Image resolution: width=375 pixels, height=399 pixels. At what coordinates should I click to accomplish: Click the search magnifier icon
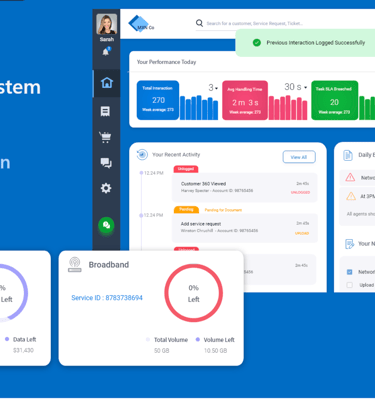pyautogui.click(x=199, y=23)
